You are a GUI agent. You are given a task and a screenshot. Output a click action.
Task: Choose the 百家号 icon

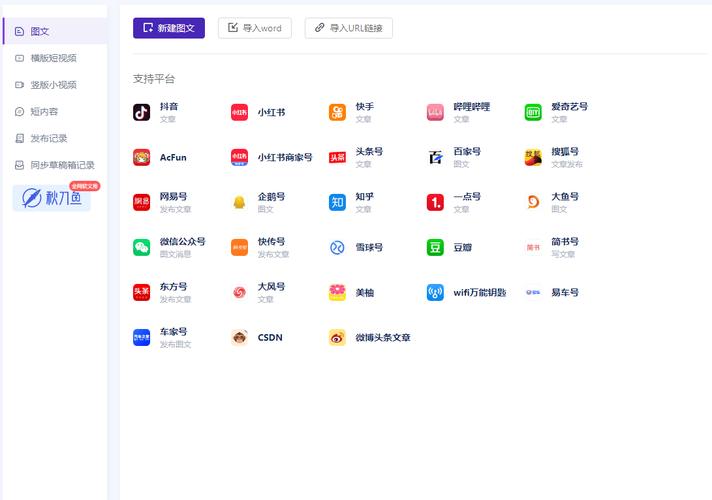[x=435, y=157]
